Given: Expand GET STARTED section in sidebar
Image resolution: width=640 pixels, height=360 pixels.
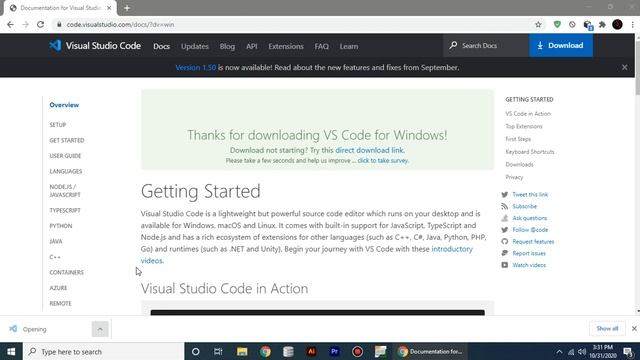Looking at the screenshot, I should (x=67, y=140).
